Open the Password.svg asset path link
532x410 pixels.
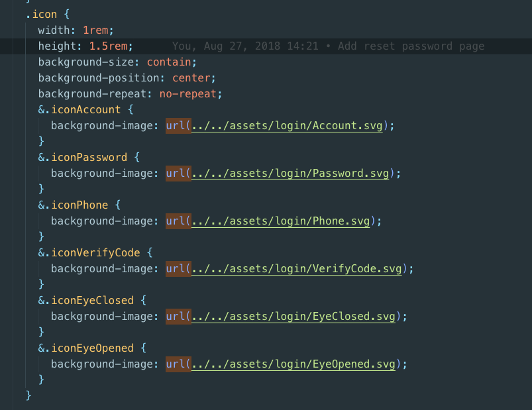pyautogui.click(x=290, y=174)
